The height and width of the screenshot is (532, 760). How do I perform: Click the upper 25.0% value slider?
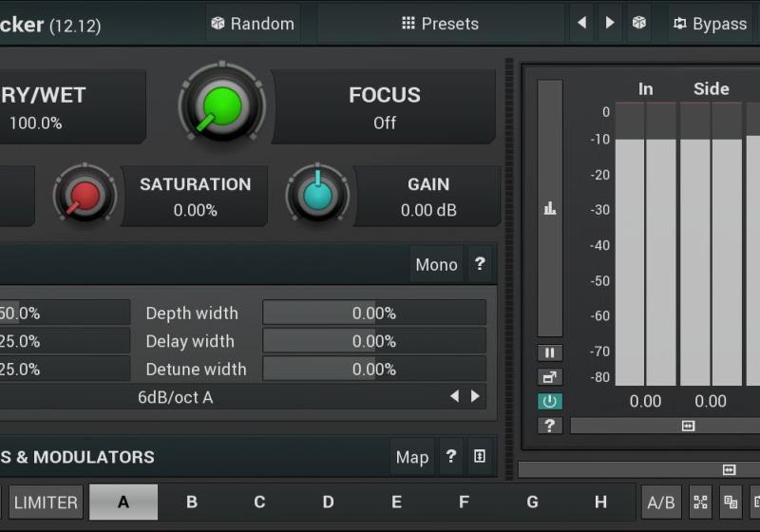[x=65, y=341]
